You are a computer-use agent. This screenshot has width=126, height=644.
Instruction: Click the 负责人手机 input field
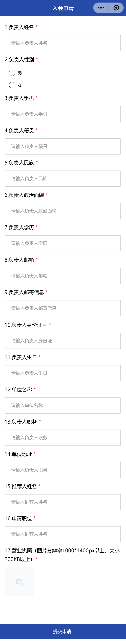pos(63,114)
